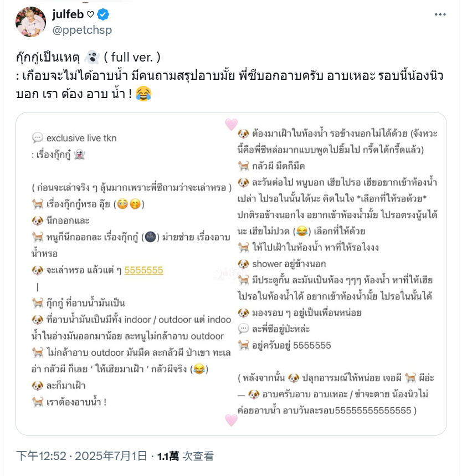The width and height of the screenshot is (467, 476).
Task: Click the 下午12:52 2025年7月1日 timestamp
Action: [x=81, y=456]
